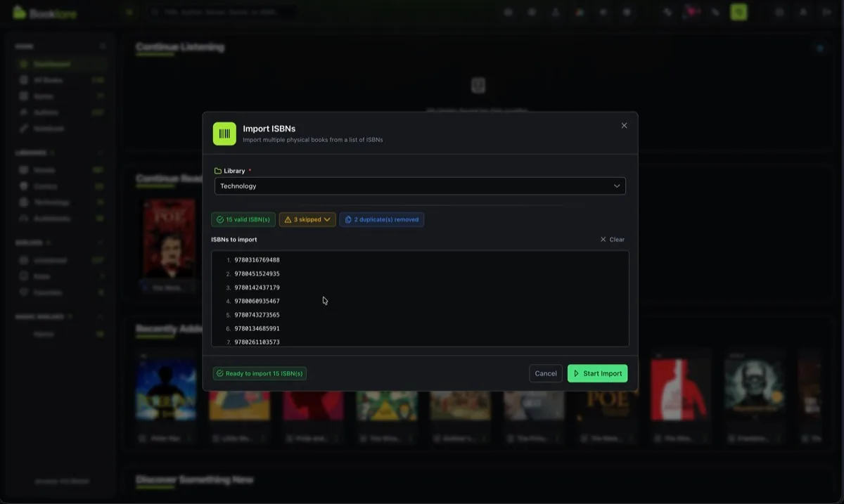Clear the ISBNs to import list
The width and height of the screenshot is (844, 504).
612,240
